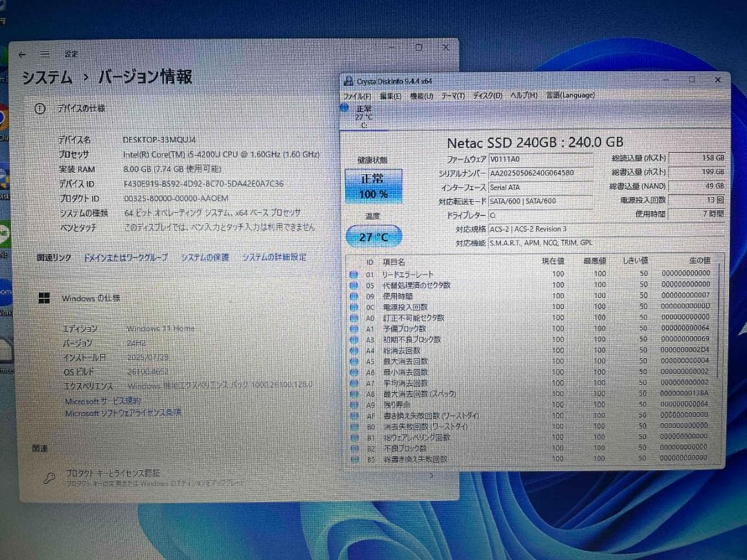Click the CrystalDiskInfo icon in its title bar
Viewport: 747px width, 560px height.
349,80
